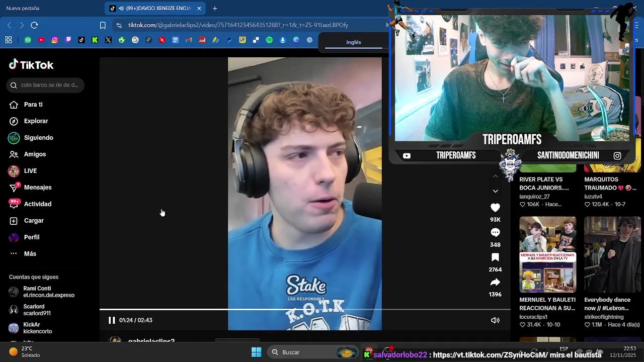Open Twitch bookmark icon
Viewport: 644px width, 362px height.
68,40
